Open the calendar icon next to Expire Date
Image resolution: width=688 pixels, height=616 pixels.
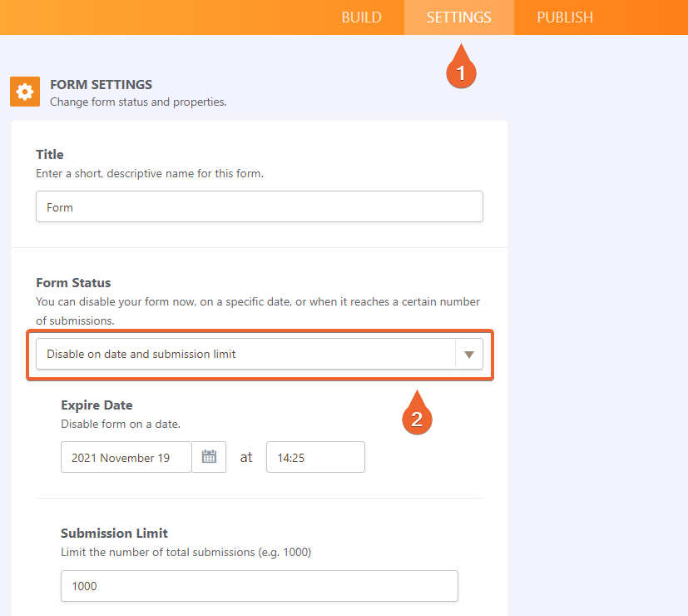pyautogui.click(x=208, y=456)
